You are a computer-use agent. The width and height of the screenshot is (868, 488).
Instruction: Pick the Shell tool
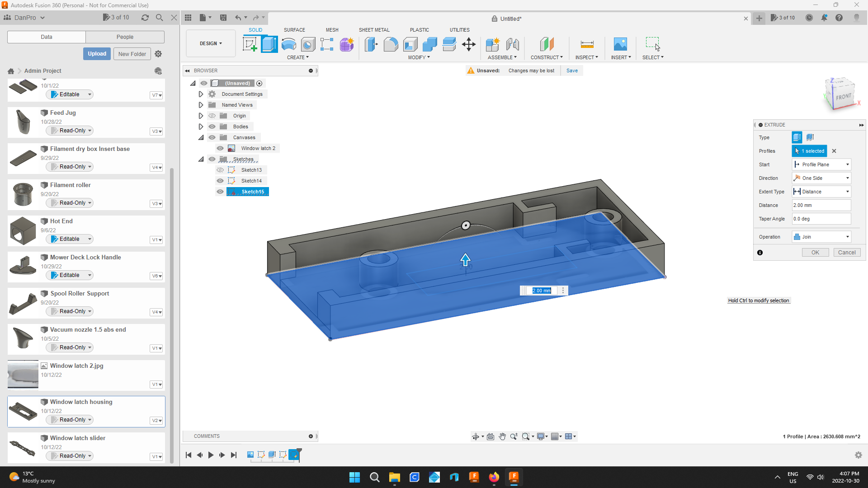pos(410,44)
